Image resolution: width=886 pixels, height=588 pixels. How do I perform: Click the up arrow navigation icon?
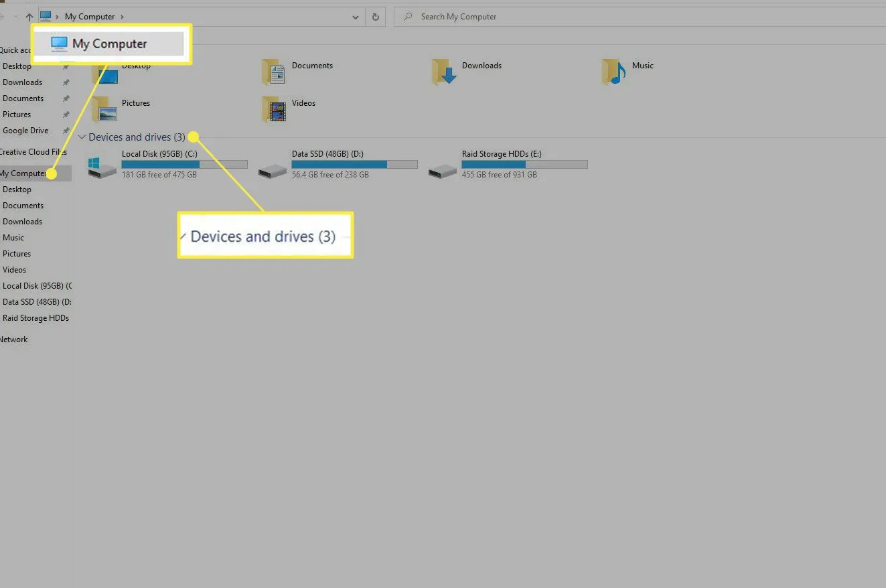pos(29,16)
